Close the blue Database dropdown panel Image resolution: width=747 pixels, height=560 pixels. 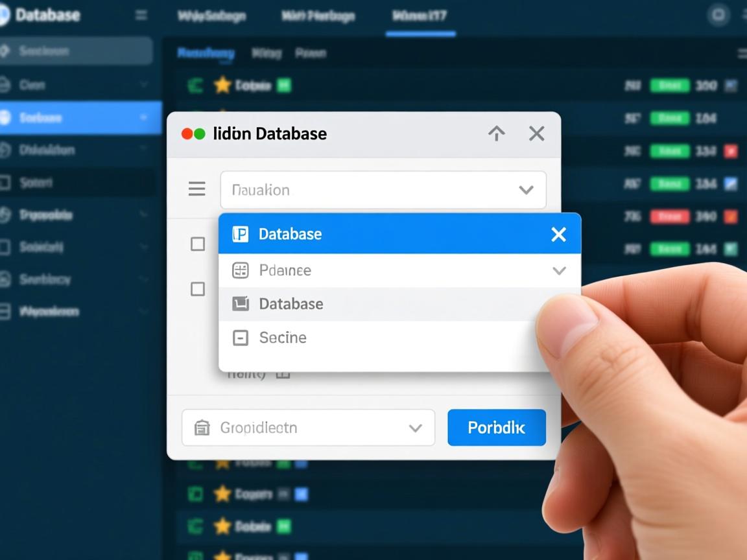(558, 235)
